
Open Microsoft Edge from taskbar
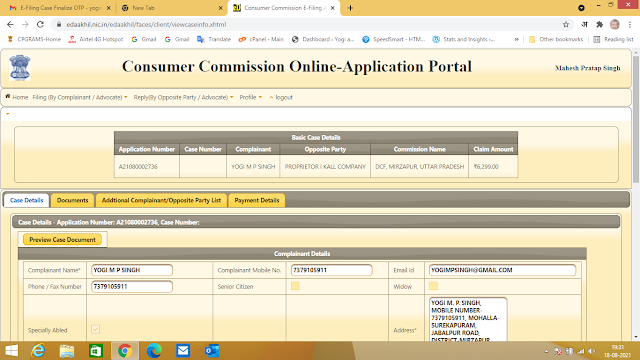(154, 351)
